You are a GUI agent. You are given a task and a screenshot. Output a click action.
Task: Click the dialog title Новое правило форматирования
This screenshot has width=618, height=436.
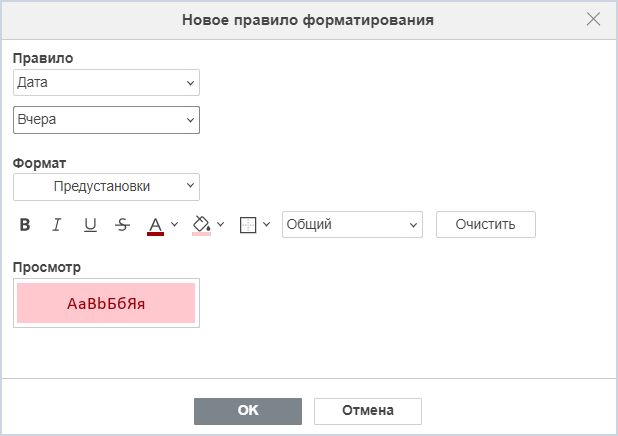308,20
